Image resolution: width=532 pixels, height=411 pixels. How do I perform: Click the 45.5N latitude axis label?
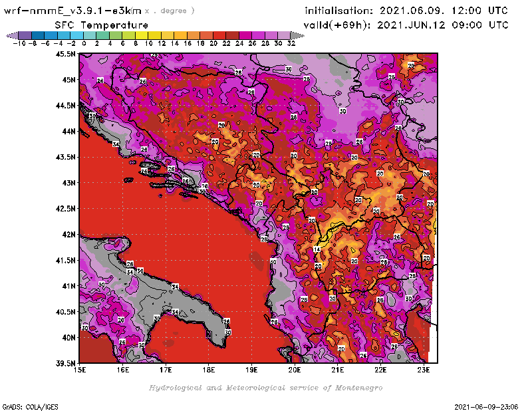coord(65,55)
